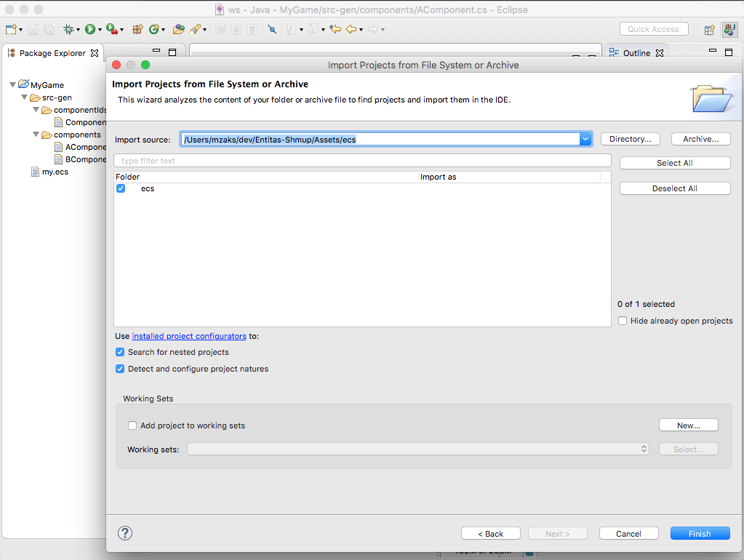Click the Import source path field

coord(380,139)
